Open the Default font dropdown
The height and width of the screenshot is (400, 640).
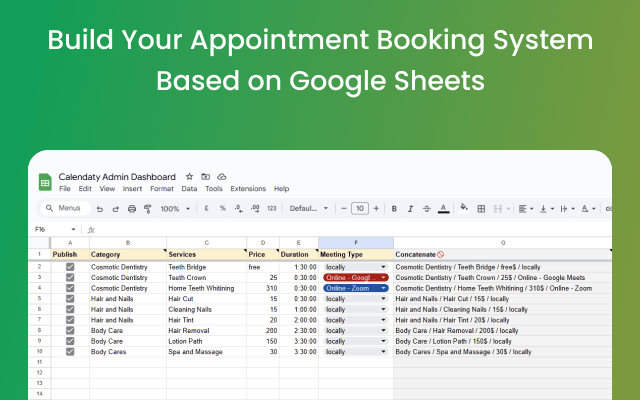click(x=309, y=209)
